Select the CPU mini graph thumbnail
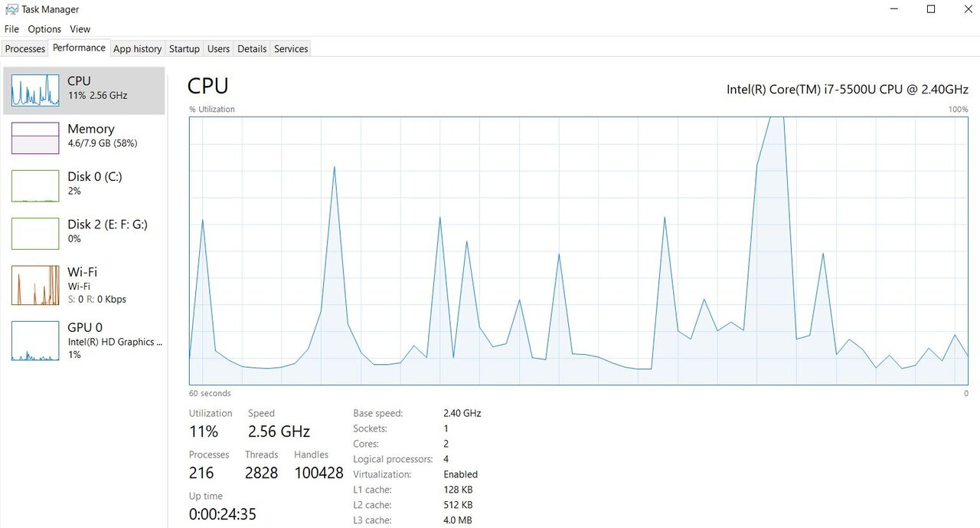Viewport: 980px width, 528px height. coord(35,90)
